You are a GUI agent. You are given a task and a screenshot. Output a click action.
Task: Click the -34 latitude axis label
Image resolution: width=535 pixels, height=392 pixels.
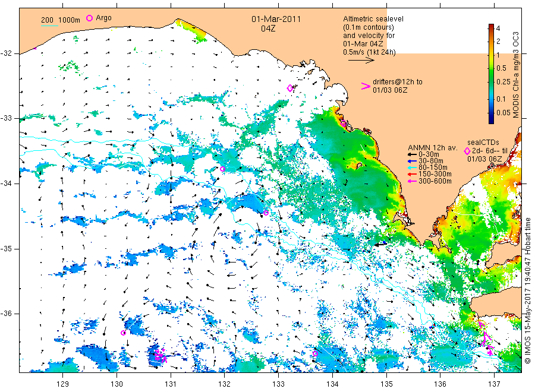[6, 184]
